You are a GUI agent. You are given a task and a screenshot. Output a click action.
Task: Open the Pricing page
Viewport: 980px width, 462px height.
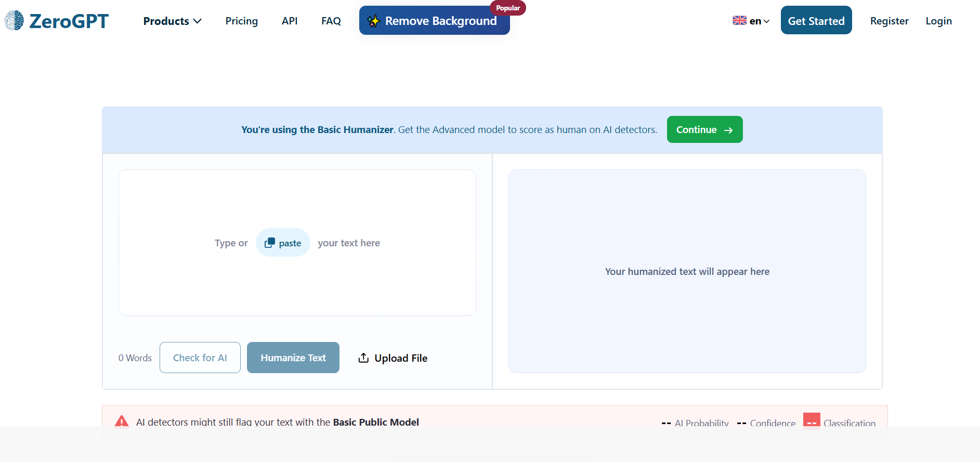click(242, 21)
